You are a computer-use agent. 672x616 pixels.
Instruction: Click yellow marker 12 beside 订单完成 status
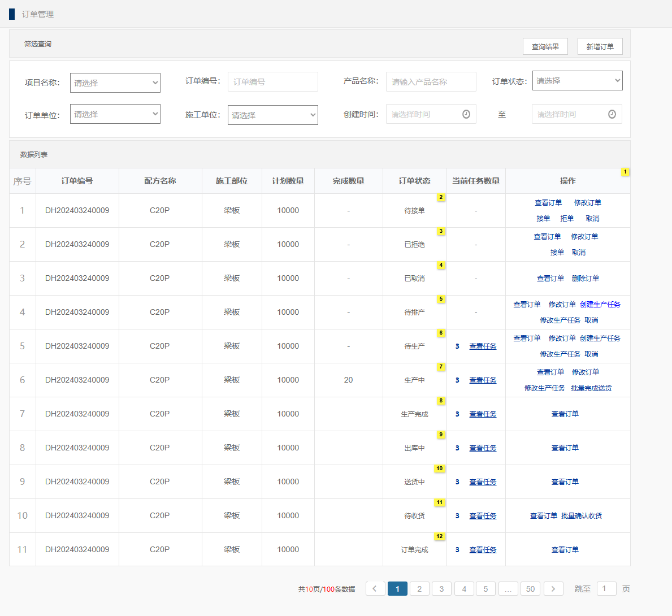point(439,536)
